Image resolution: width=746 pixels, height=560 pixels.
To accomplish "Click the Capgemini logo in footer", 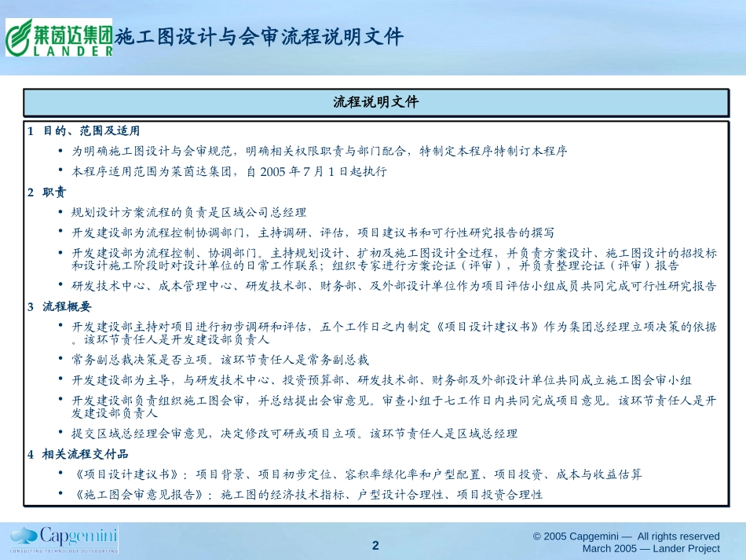I will coord(64,540).
